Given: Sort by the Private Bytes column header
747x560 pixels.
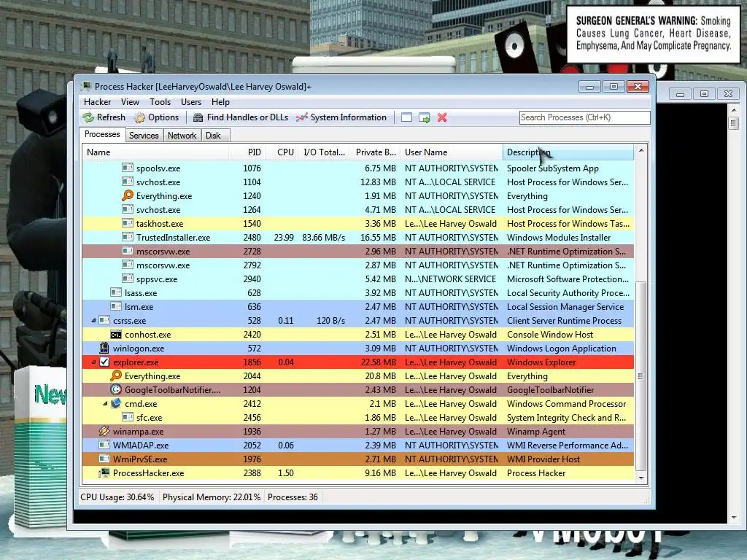Looking at the screenshot, I should click(374, 152).
